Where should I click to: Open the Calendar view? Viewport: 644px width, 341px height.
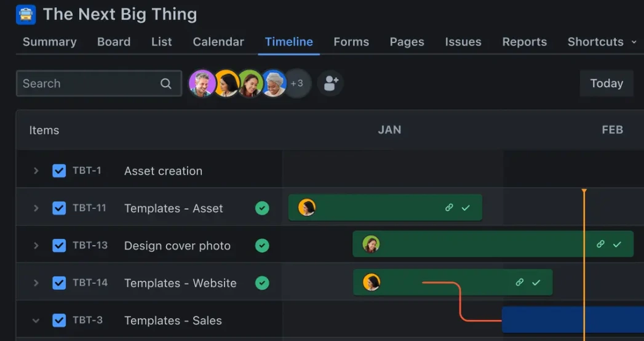tap(219, 42)
